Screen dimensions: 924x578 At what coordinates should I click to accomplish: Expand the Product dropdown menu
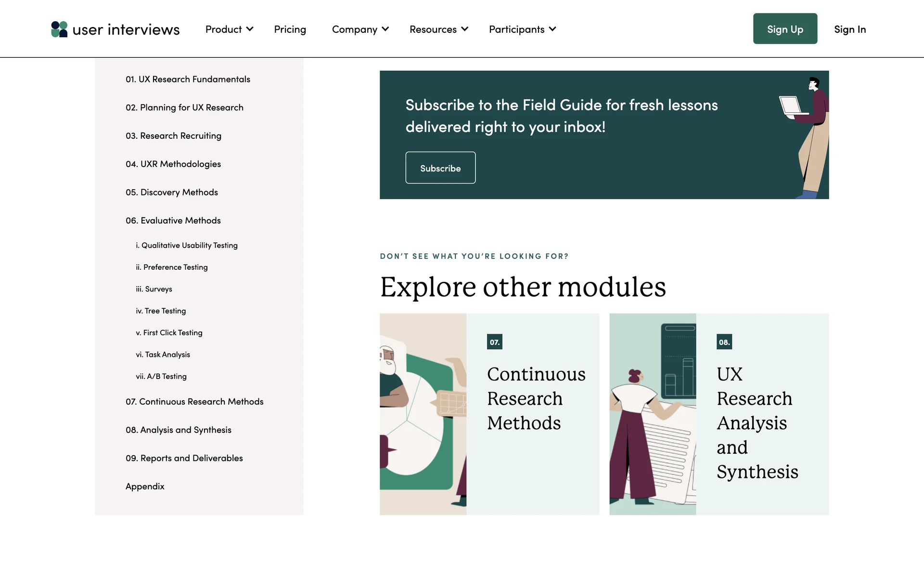click(x=229, y=29)
